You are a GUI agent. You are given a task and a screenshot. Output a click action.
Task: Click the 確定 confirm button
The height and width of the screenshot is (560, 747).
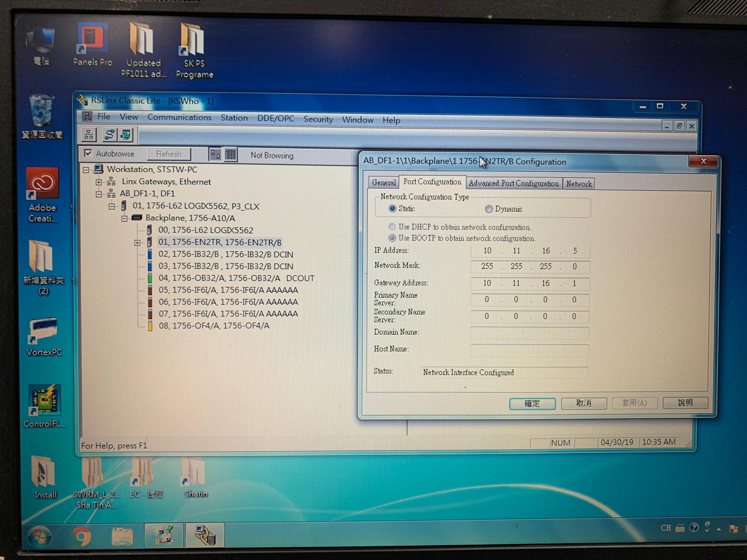[532, 403]
